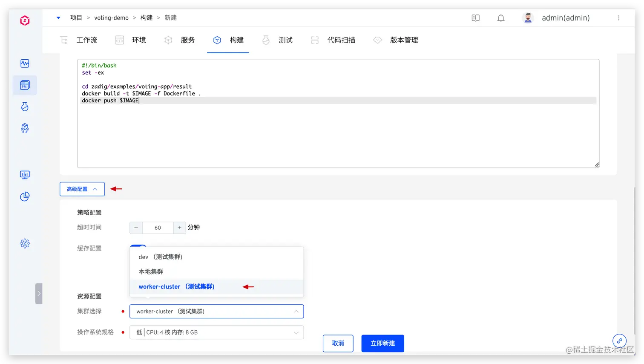Click the page vertical scrollbar
Viewport: 644px width, 364px height.
coord(634,260)
